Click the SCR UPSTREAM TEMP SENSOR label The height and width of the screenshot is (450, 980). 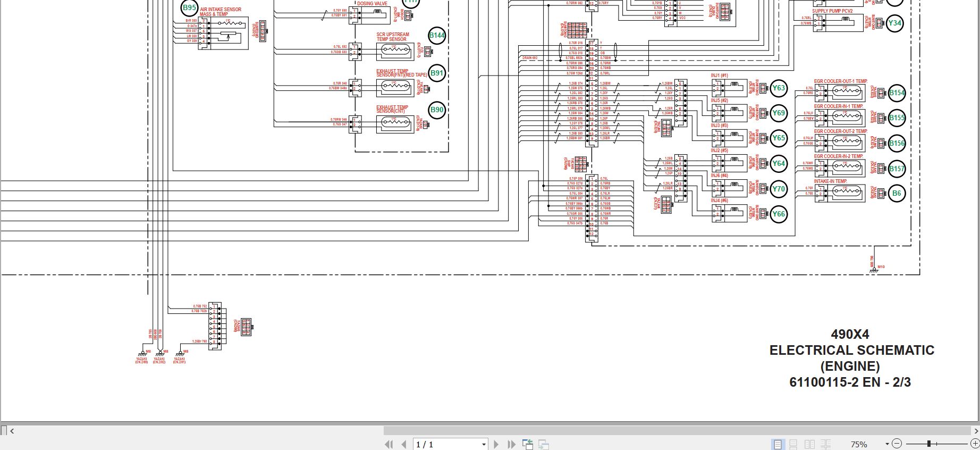tap(393, 37)
